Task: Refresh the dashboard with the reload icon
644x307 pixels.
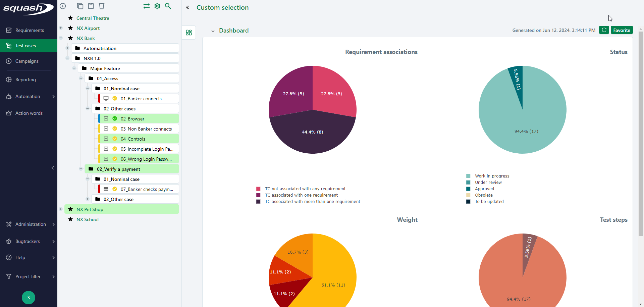Action: tap(604, 30)
